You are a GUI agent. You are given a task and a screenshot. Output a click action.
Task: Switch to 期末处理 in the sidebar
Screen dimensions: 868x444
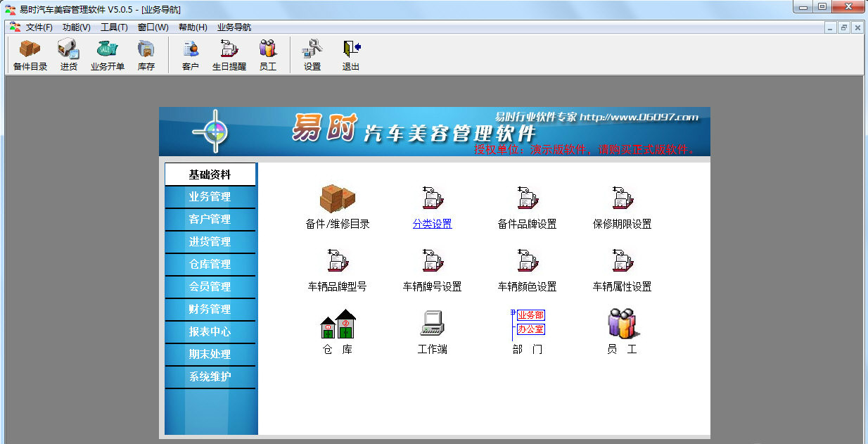[210, 355]
